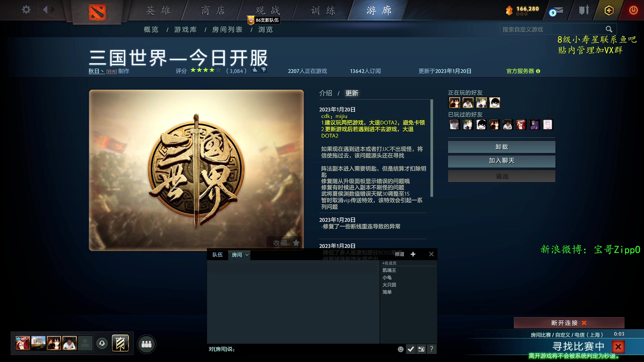
Task: Select the crowned party leader avatar
Action: point(23,343)
